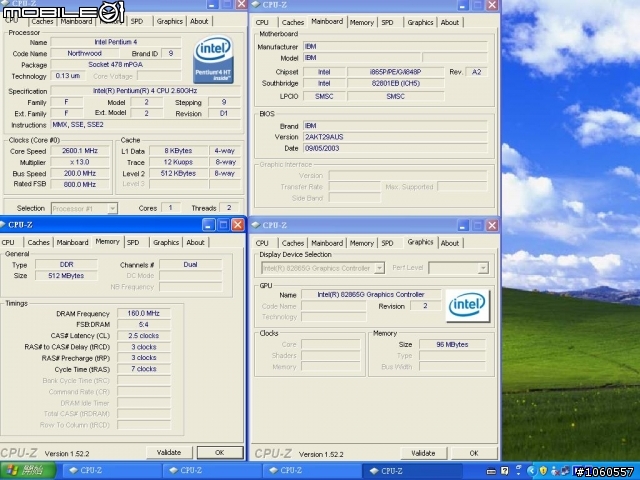Click language bar help question mark icon
This screenshot has width=640, height=480.
[505, 471]
